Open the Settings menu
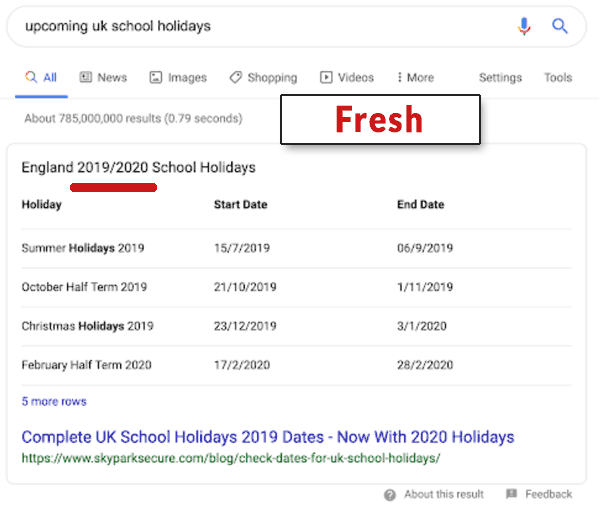 [x=500, y=77]
